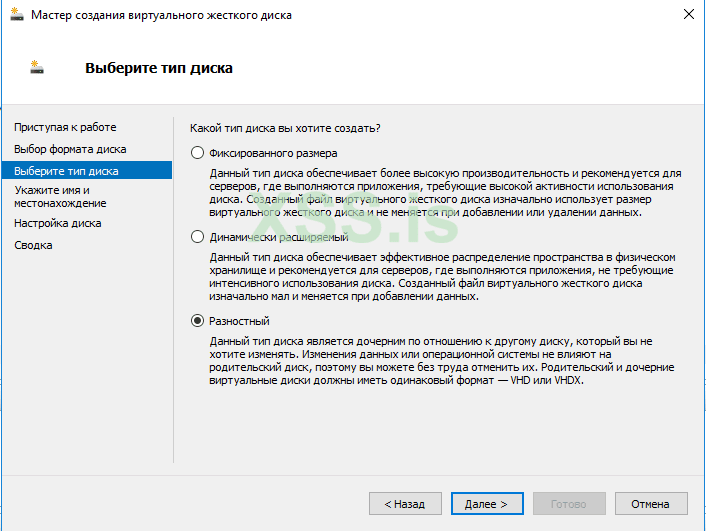Image resolution: width=706 pixels, height=531 pixels.
Task: Select the Разностный radio option
Action: click(x=197, y=321)
